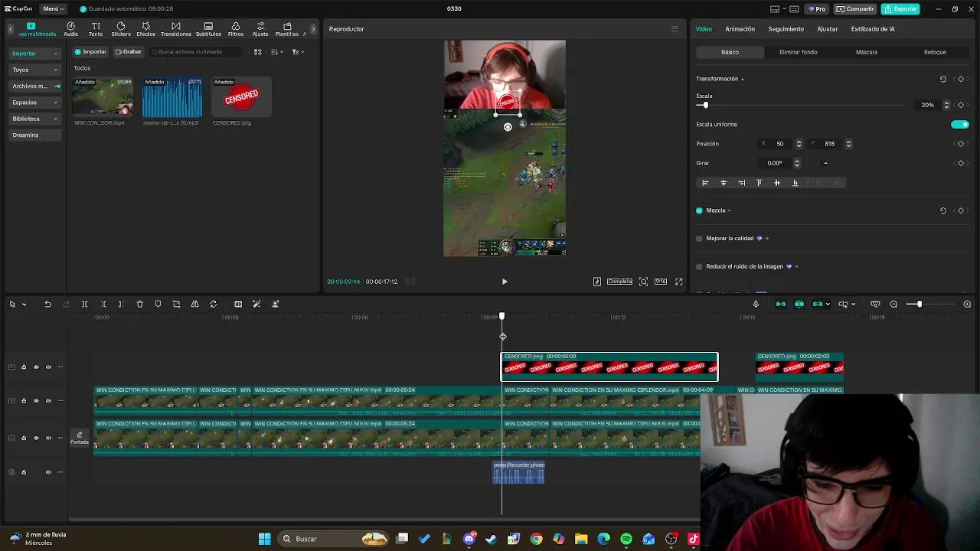Open Steam from the Windows taskbar
The height and width of the screenshot is (551, 980).
pos(491,539)
